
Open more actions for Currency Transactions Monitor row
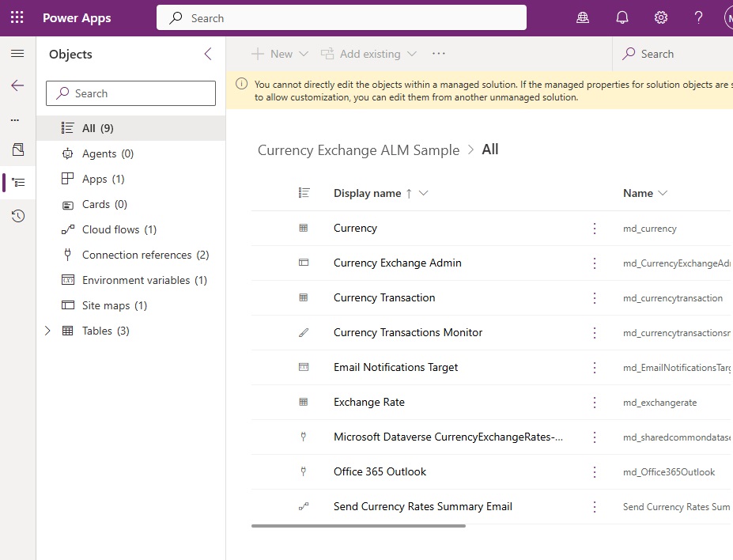tap(594, 333)
